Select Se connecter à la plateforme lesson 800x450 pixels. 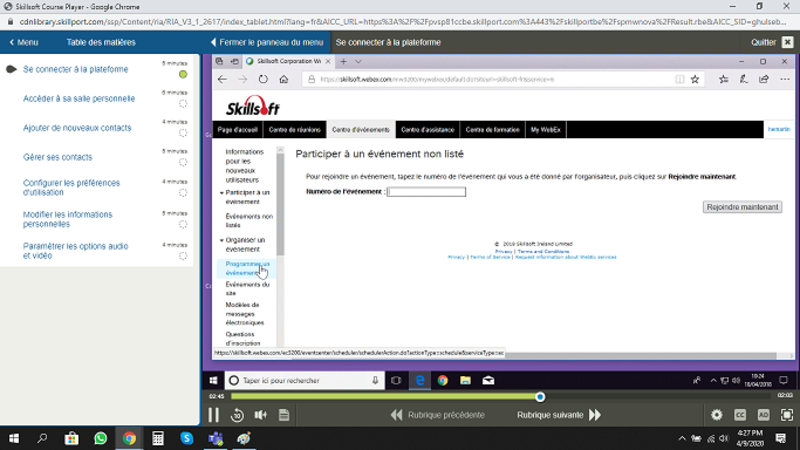point(76,69)
